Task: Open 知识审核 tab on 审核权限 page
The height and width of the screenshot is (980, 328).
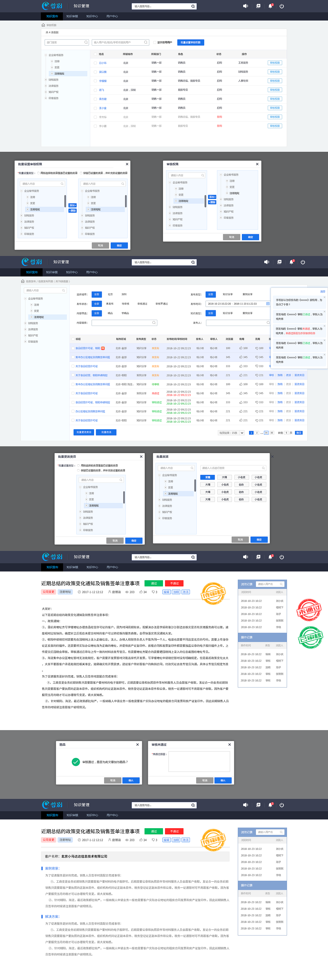Action: 72,16
